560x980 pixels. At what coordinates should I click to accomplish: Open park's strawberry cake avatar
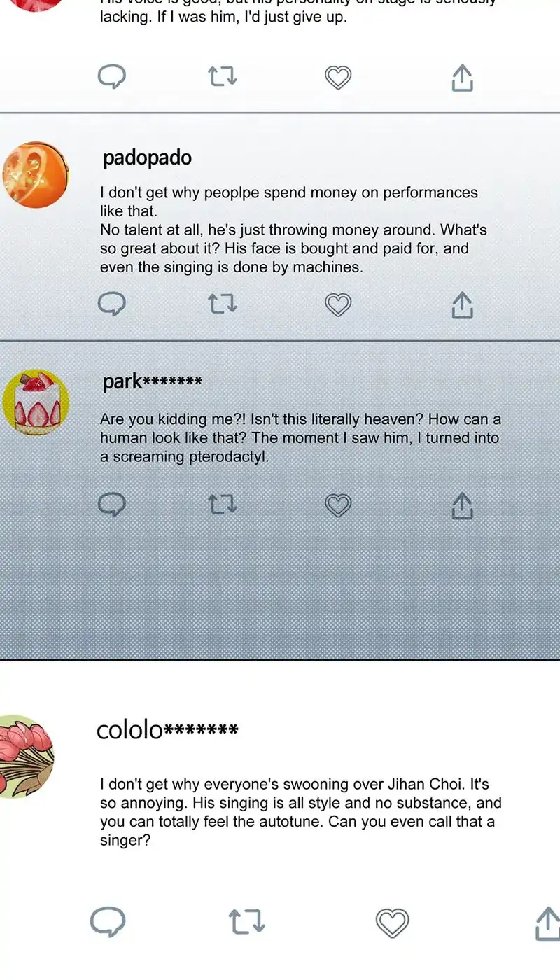point(36,402)
